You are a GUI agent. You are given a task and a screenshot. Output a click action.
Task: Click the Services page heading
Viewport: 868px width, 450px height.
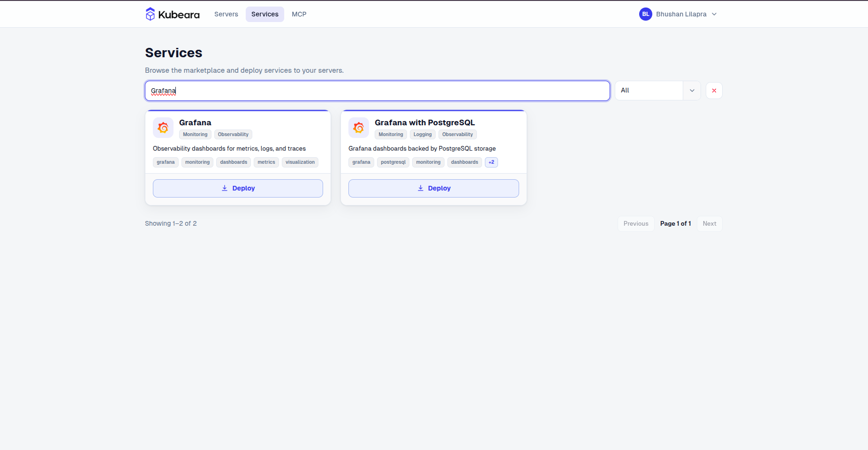174,53
